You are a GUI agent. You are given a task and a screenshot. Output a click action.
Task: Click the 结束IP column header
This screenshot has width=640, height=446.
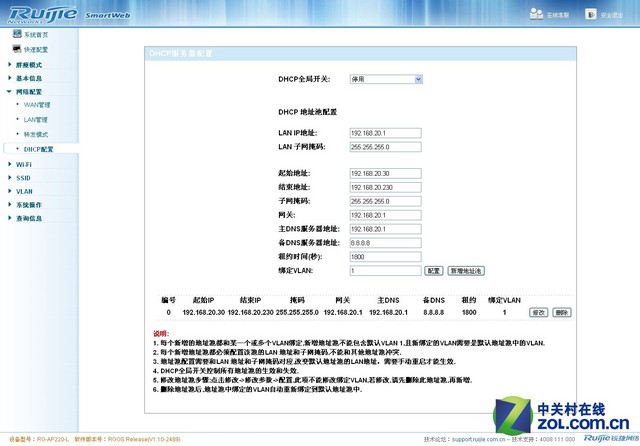tap(250, 300)
